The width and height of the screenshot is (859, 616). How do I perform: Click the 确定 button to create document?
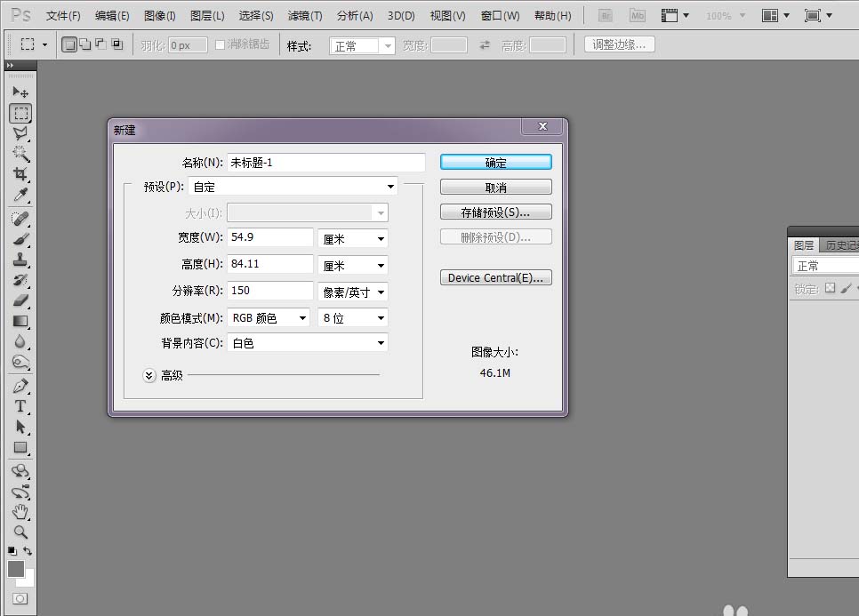point(495,162)
